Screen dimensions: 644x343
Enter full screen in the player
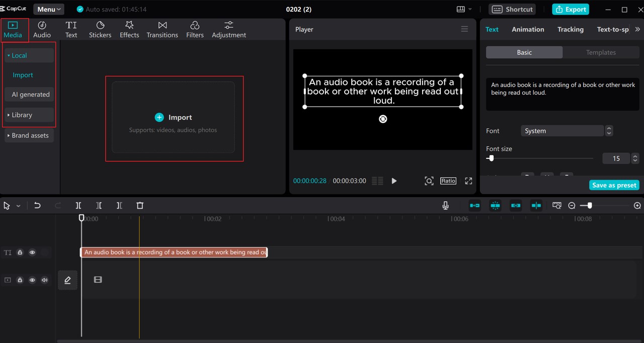coord(468,181)
